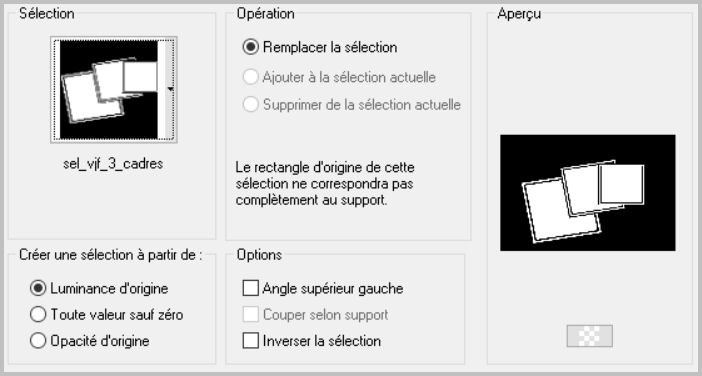
Task: Click the Sélection group title
Action: point(47,14)
